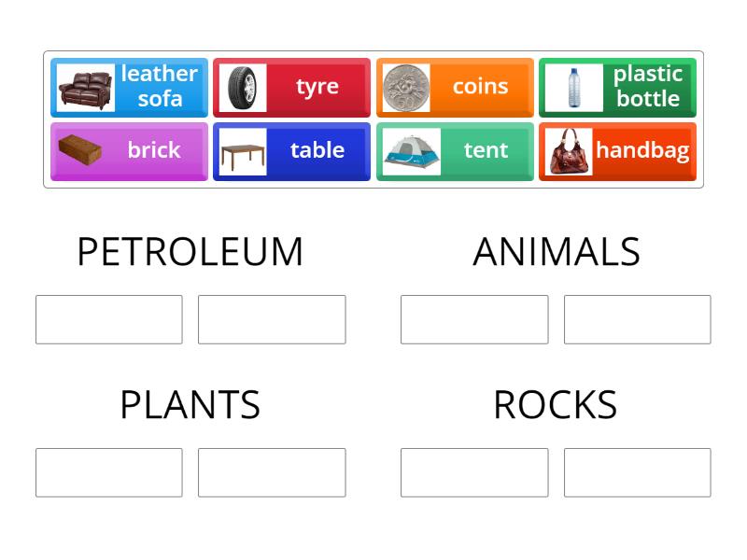
Task: Click the plastic bottle picture
Action: pos(572,87)
